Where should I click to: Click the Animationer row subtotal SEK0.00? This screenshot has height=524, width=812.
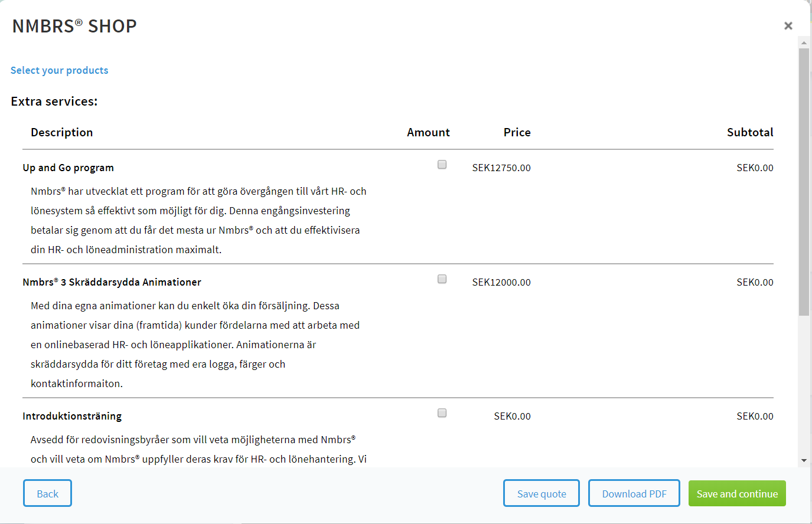[755, 282]
